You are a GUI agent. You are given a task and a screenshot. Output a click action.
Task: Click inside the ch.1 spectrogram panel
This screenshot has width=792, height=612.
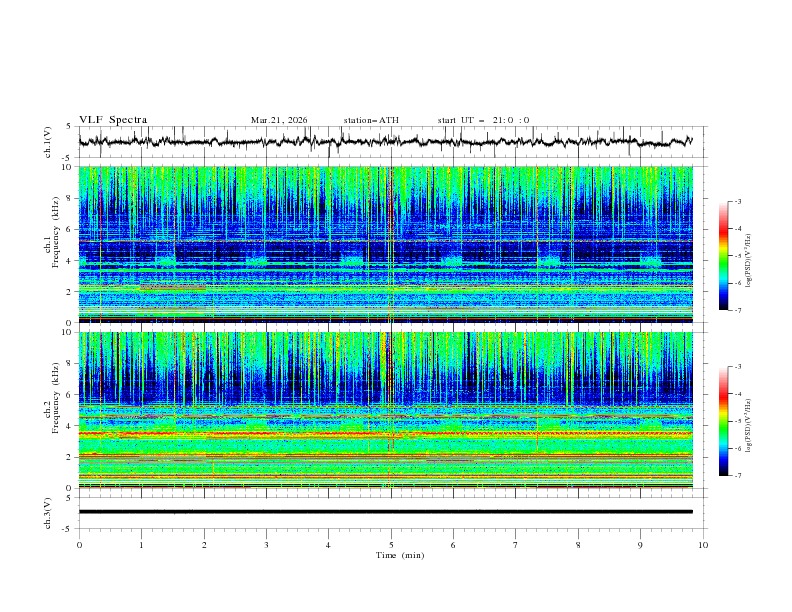(386, 244)
